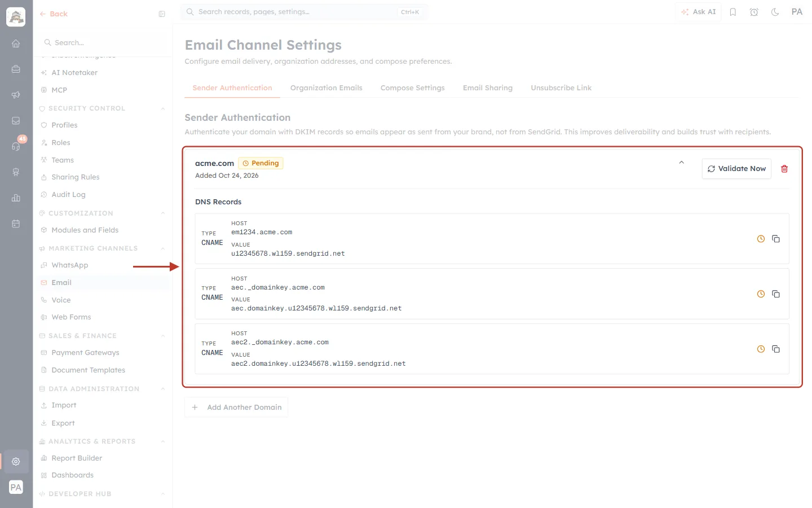The image size is (812, 508).
Task: Switch to the Organization Emails tab
Action: 326,88
